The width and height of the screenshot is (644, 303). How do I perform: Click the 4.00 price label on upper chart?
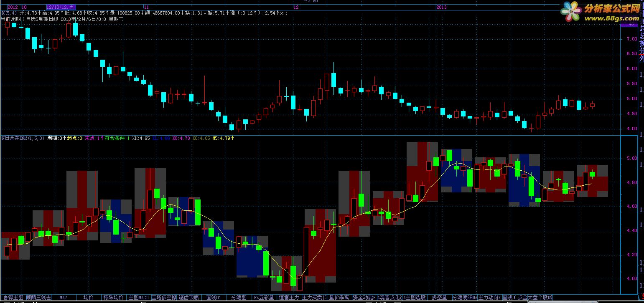(631, 129)
